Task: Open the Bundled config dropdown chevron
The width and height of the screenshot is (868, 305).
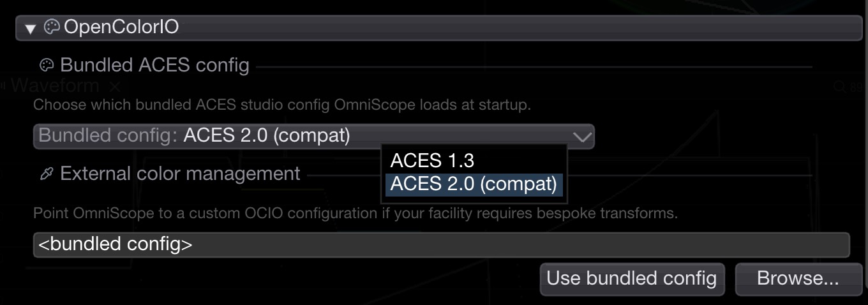Action: [x=583, y=136]
